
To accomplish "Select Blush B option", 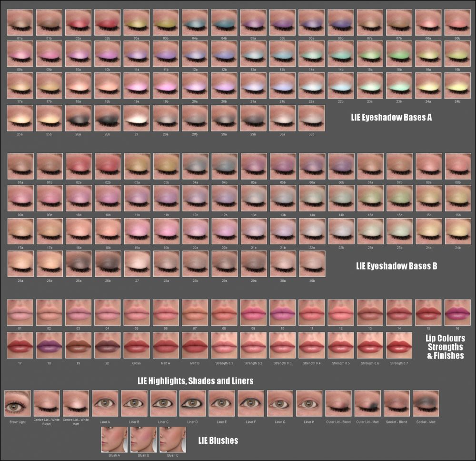I will 143,441.
